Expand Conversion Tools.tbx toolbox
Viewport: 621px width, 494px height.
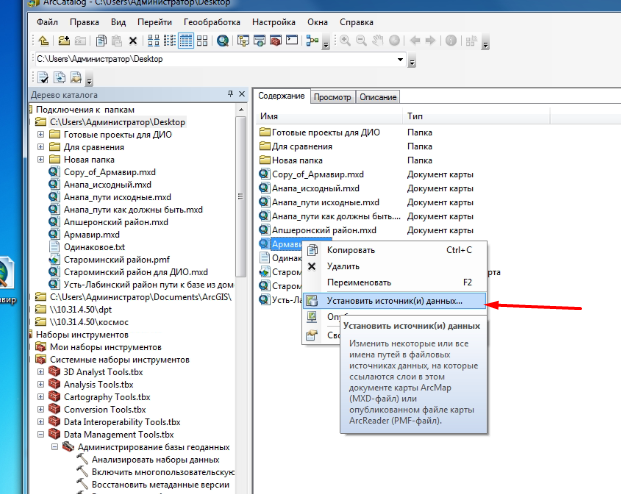tap(40, 409)
